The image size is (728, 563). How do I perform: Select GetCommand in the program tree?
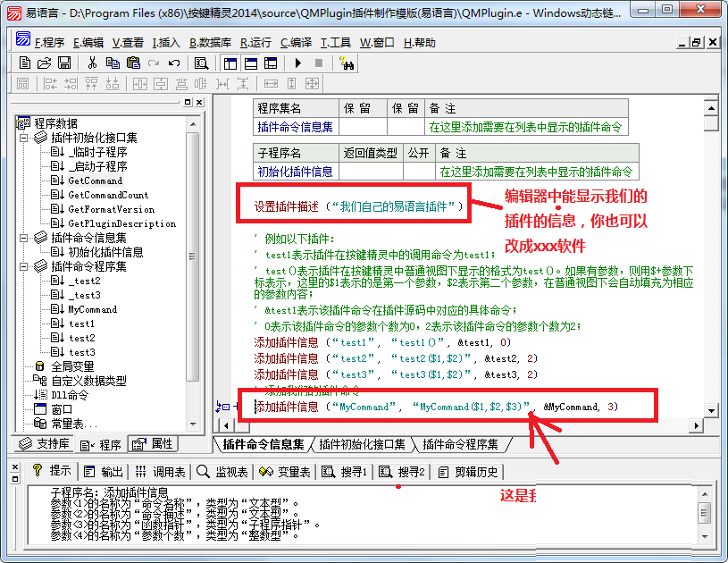click(96, 181)
